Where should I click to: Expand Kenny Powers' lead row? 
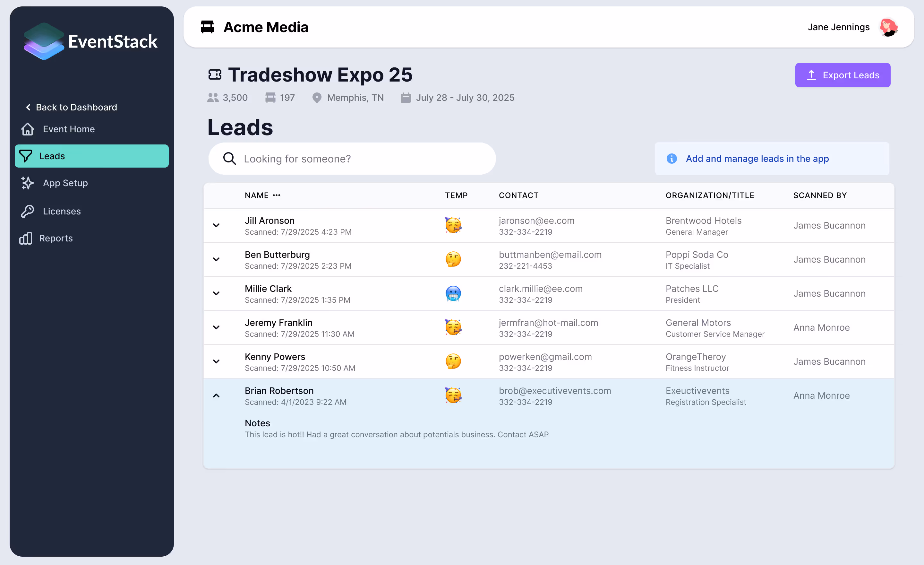(x=216, y=362)
